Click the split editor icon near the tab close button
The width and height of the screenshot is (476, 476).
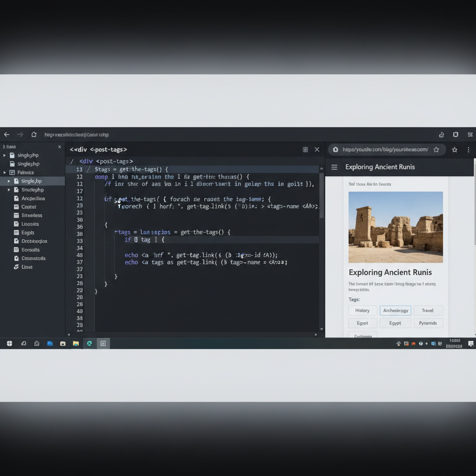(305, 150)
